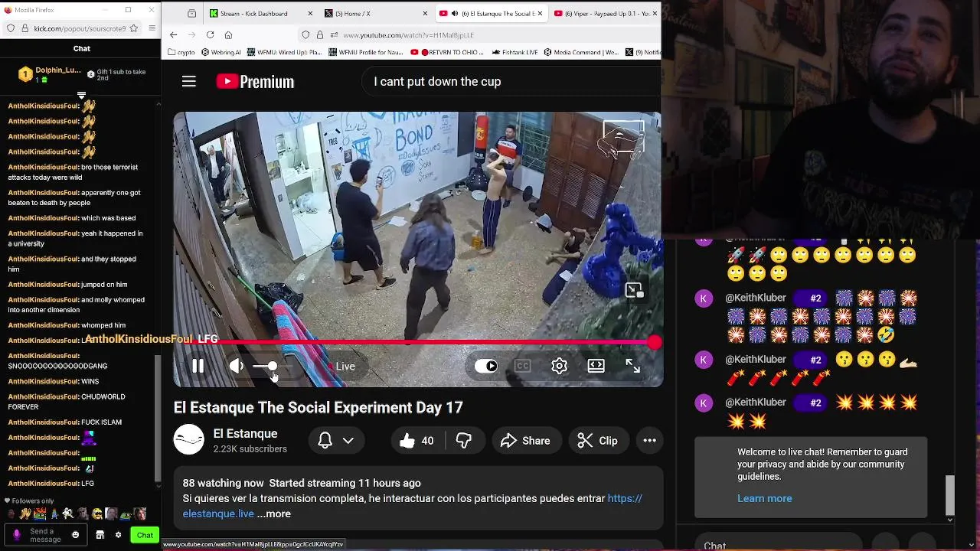Collapse the Kick gift leaderboard handle
This screenshot has width=980, height=551.
click(81, 96)
